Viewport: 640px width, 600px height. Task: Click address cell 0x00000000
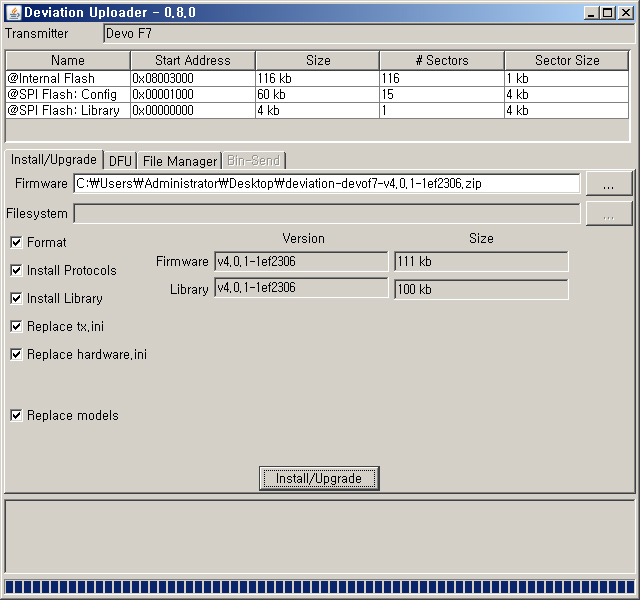coord(193,111)
